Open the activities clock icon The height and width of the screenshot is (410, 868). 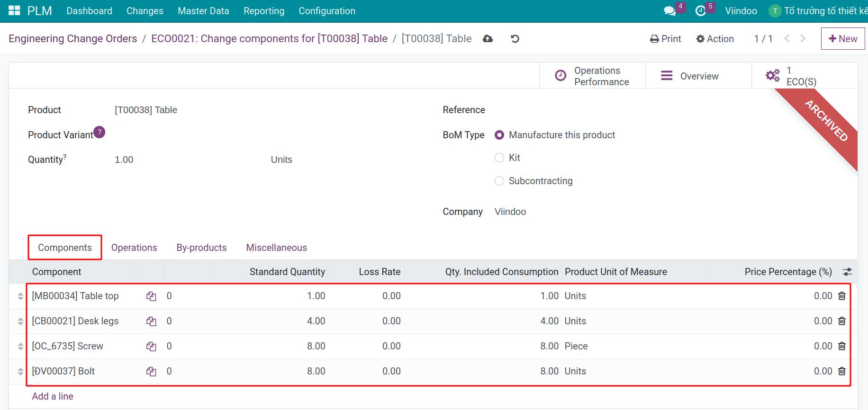pyautogui.click(x=700, y=11)
